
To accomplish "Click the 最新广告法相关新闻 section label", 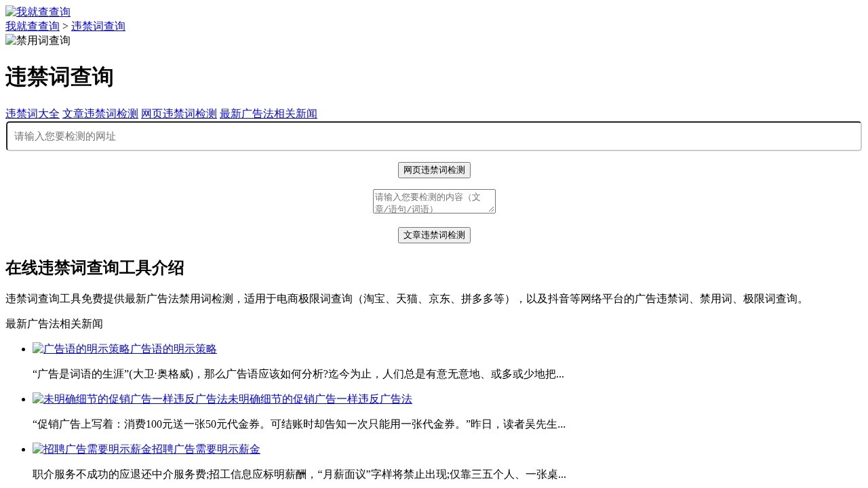I will click(54, 323).
